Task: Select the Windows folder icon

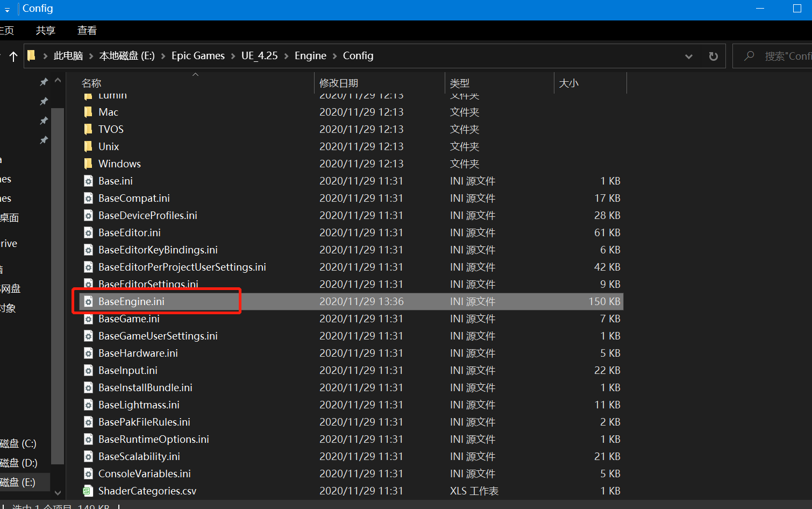Action: 89,164
